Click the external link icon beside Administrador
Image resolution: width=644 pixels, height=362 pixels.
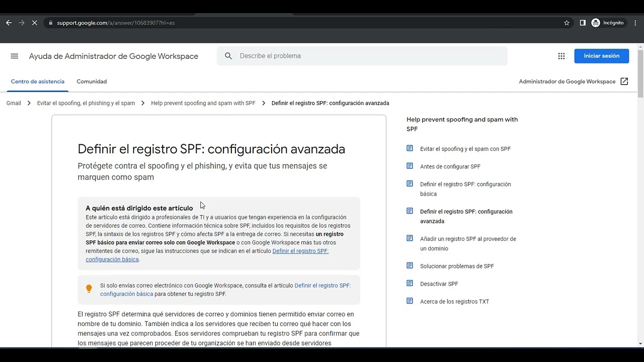(x=624, y=81)
